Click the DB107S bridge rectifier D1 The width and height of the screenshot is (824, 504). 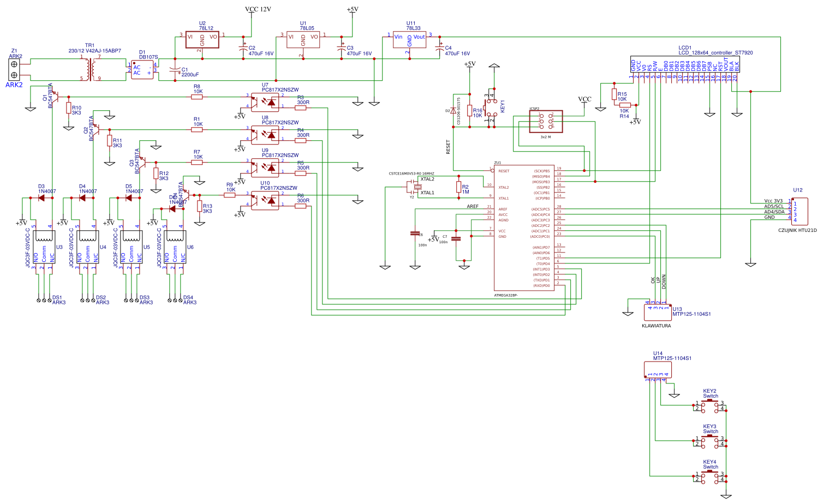[x=142, y=70]
